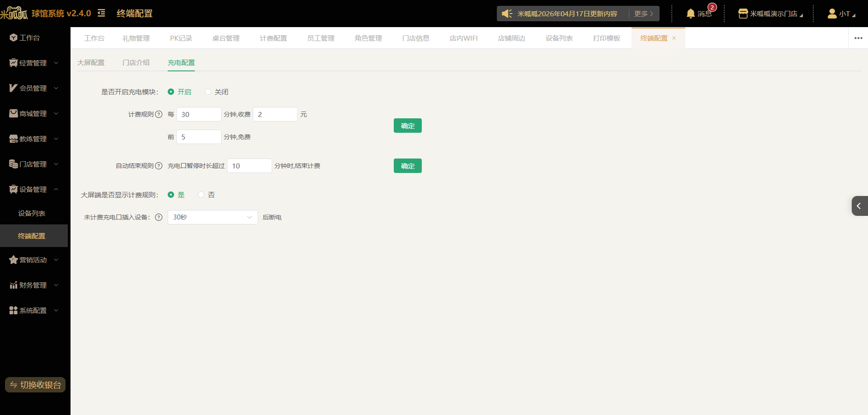This screenshot has width=868, height=415.
Task: Click the 2026年04月17日 update announcement text
Action: 567,14
